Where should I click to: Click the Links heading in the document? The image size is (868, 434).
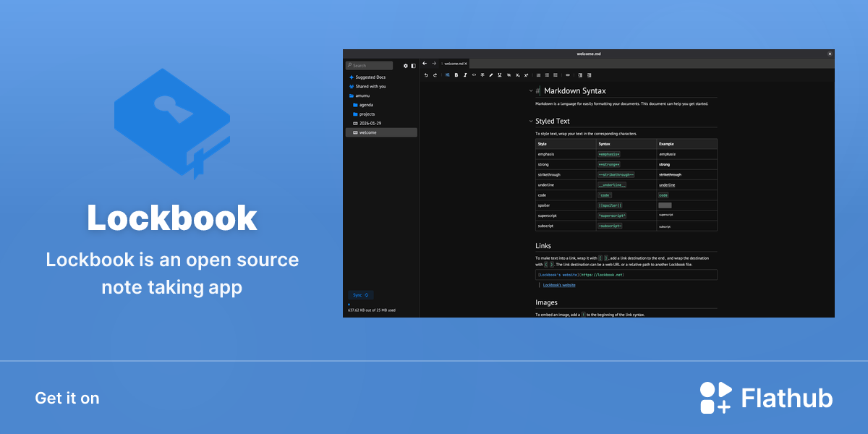tap(543, 246)
